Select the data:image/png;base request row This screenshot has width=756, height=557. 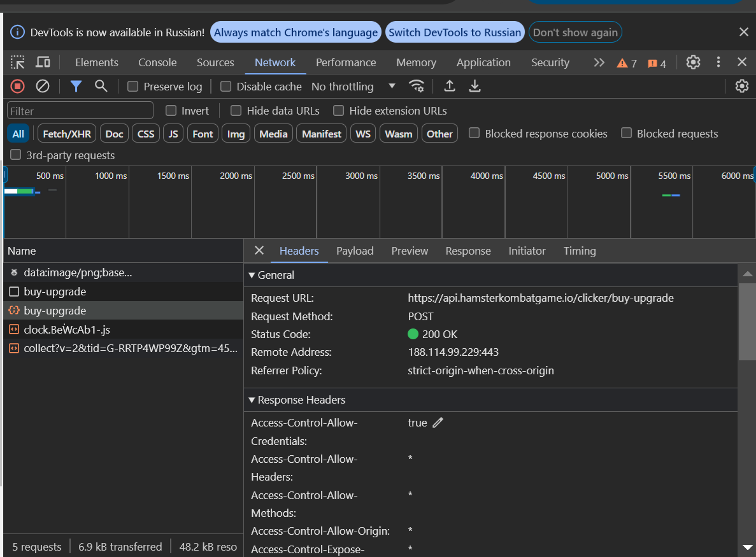tap(123, 272)
